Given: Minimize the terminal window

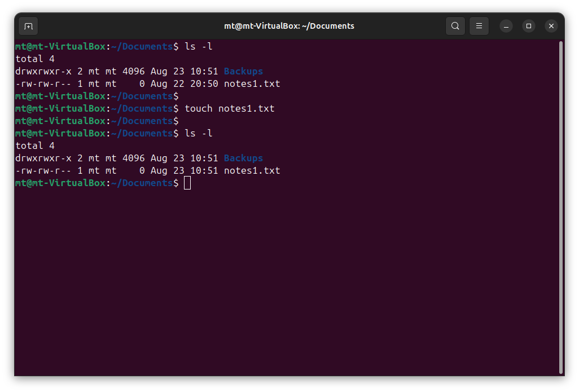Looking at the screenshot, I should (506, 26).
